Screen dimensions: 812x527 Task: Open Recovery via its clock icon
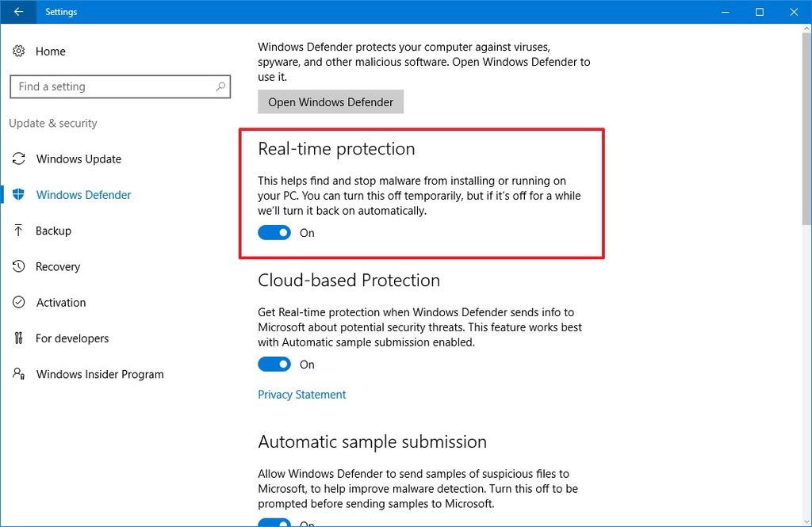18,267
